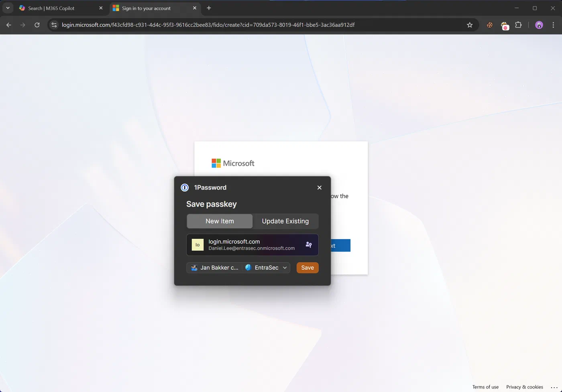Image resolution: width=562 pixels, height=392 pixels.
Task: Open the Chrome three-dot menu
Action: [554, 25]
